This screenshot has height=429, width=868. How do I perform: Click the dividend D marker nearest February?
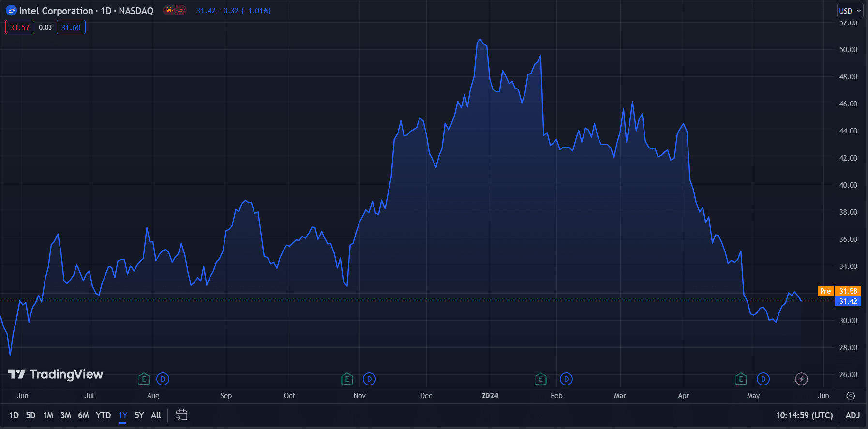tap(566, 379)
